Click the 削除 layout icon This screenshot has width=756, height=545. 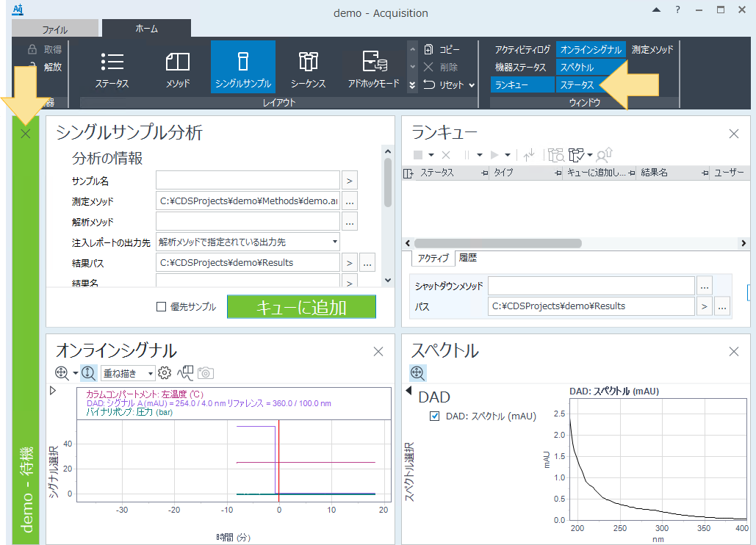(428, 67)
